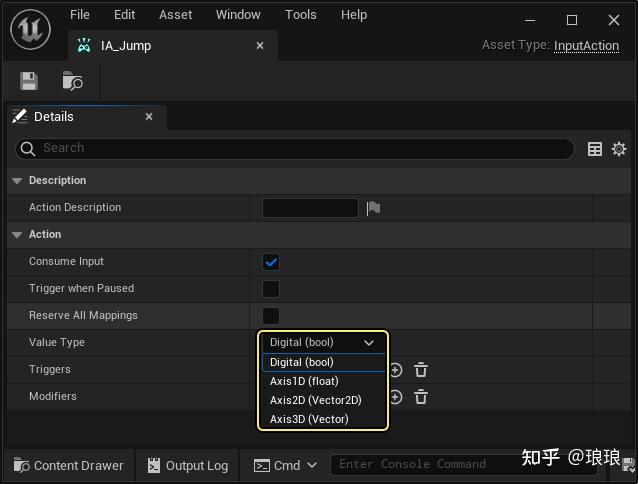
Task: Click the Value Type property label
Action: (57, 342)
